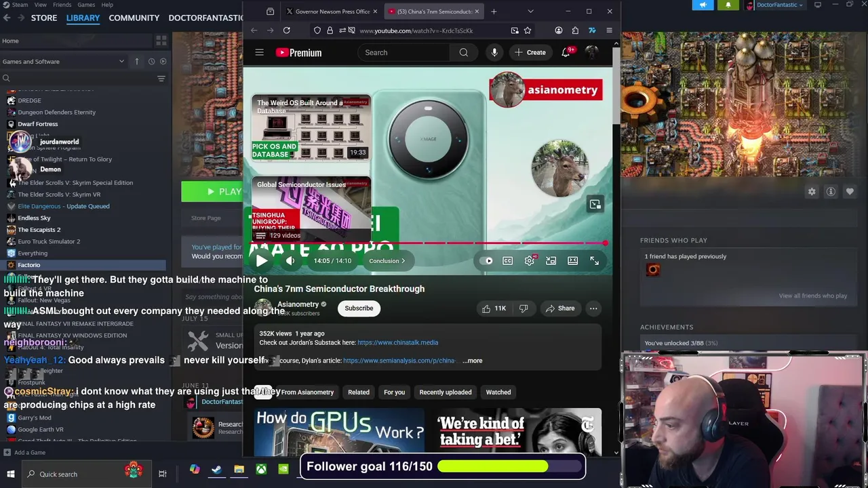Image resolution: width=868 pixels, height=488 pixels.
Task: Expand the Games and Software dropdown in Steam
Action: 64,62
